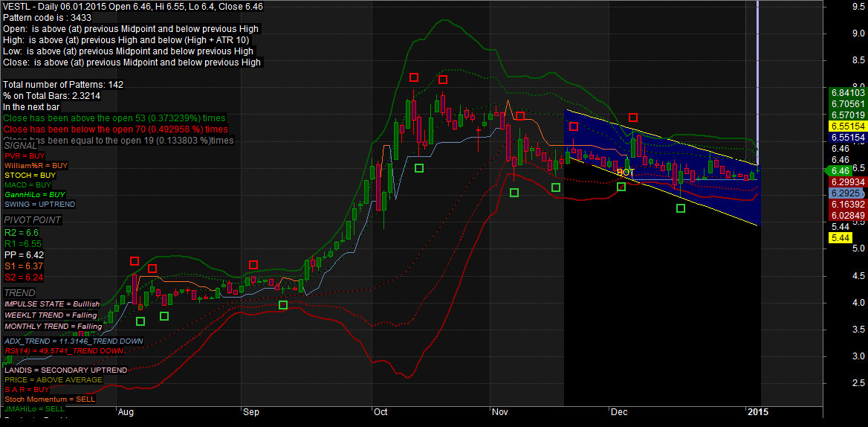Select the green 6.84103 upper band value
Screen dimensions: 868x427
coord(847,92)
